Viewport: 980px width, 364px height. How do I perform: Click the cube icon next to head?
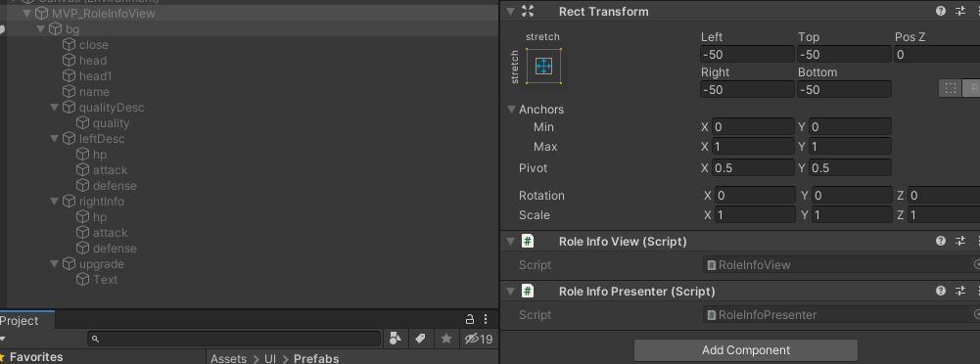click(x=69, y=61)
